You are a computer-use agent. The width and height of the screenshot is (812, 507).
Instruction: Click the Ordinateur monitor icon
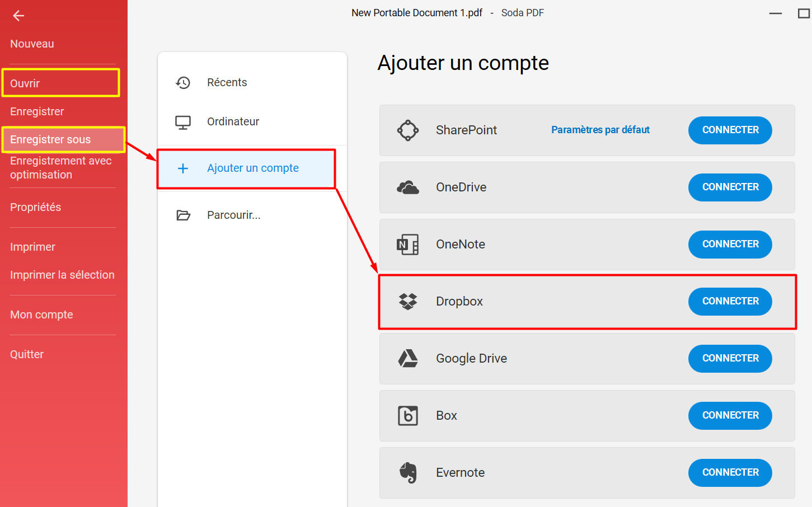(x=183, y=123)
